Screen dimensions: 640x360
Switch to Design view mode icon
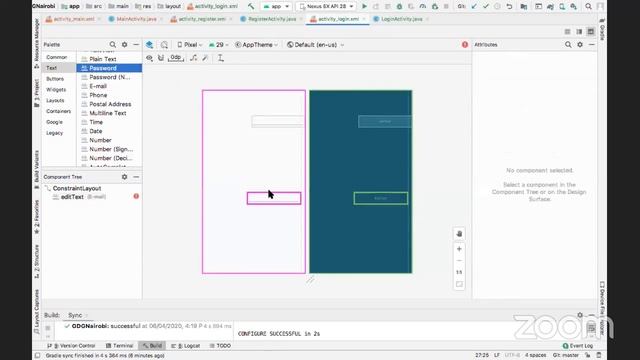pyautogui.click(x=591, y=31)
